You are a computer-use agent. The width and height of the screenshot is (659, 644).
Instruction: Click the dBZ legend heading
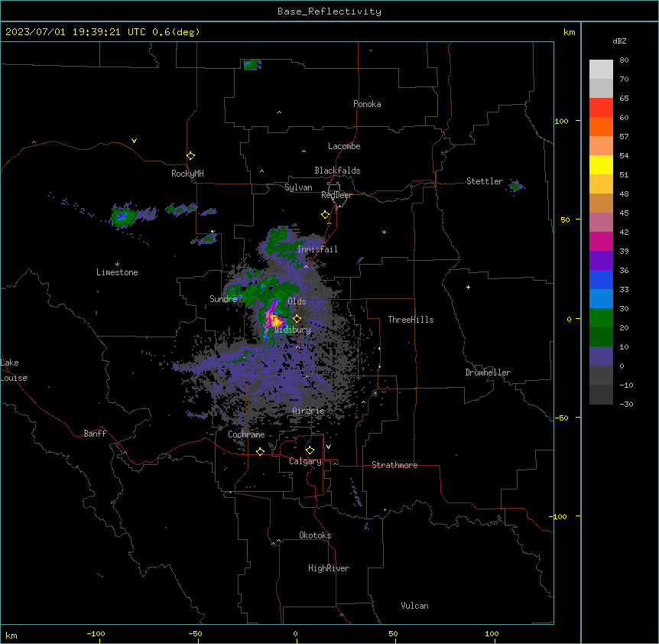click(x=619, y=41)
